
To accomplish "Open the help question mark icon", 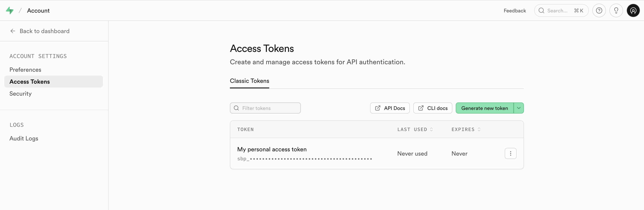I will click(x=599, y=10).
